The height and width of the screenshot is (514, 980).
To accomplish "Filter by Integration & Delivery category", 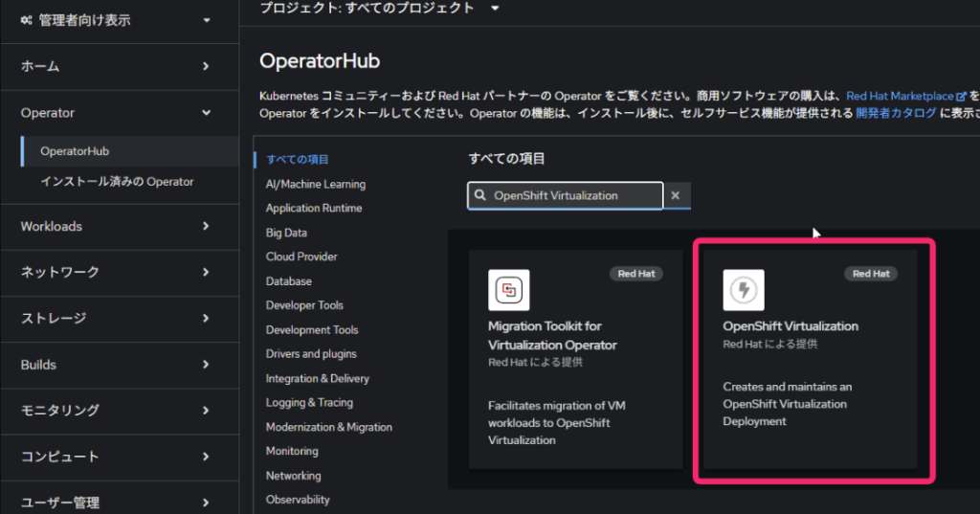I will coord(318,379).
